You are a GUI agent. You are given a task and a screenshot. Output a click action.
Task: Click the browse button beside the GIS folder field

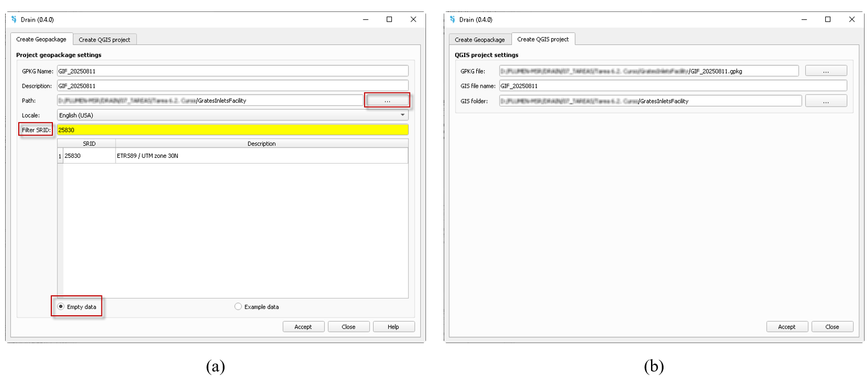826,101
